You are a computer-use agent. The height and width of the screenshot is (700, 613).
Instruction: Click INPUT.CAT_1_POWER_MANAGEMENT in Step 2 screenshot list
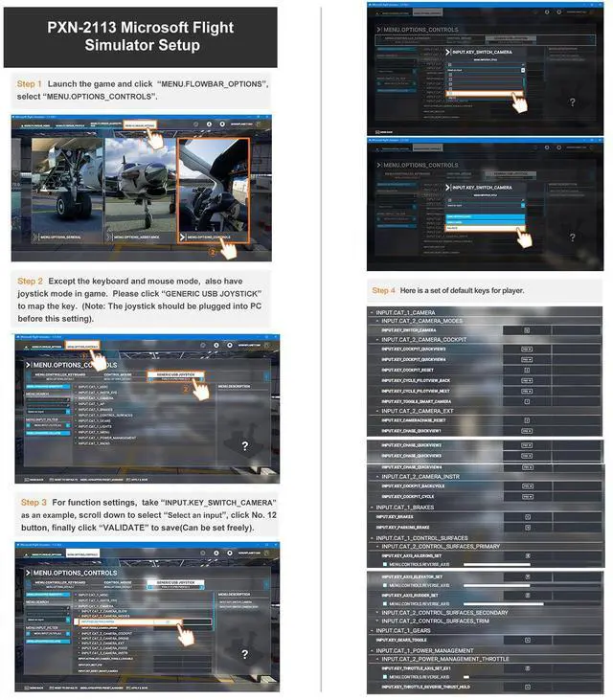[x=106, y=438]
